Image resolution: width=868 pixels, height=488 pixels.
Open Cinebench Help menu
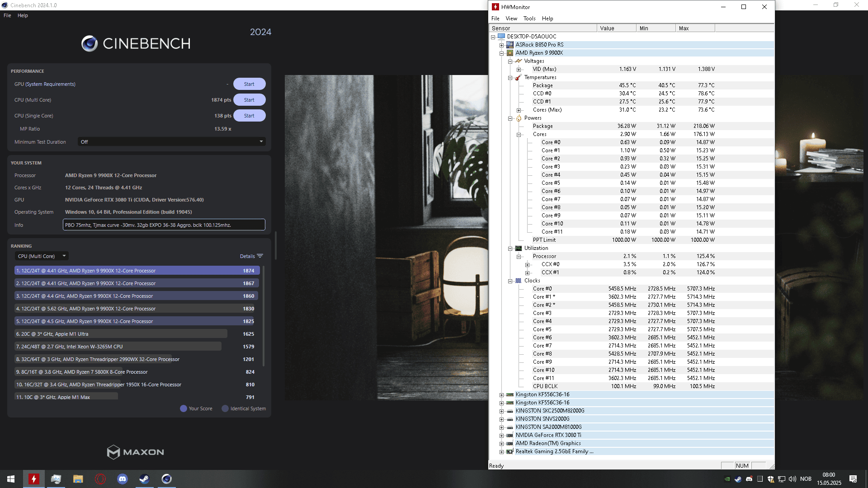point(23,15)
